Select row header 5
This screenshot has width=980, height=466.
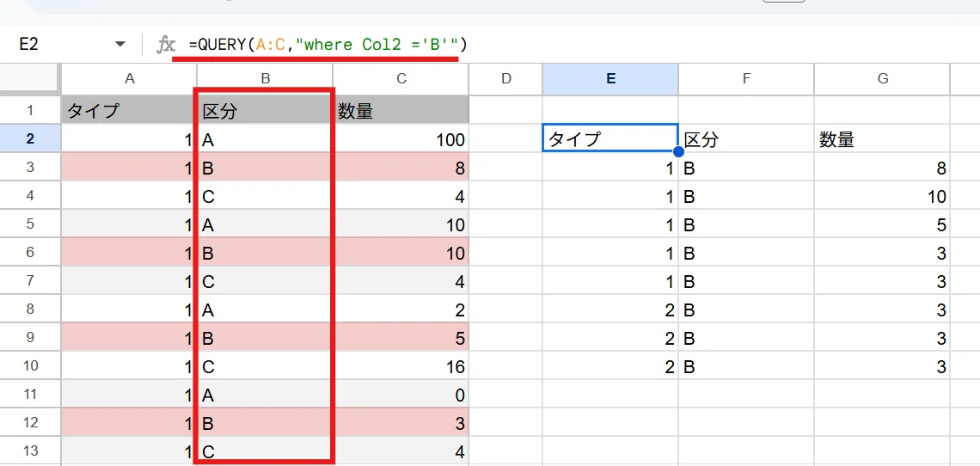[x=30, y=224]
